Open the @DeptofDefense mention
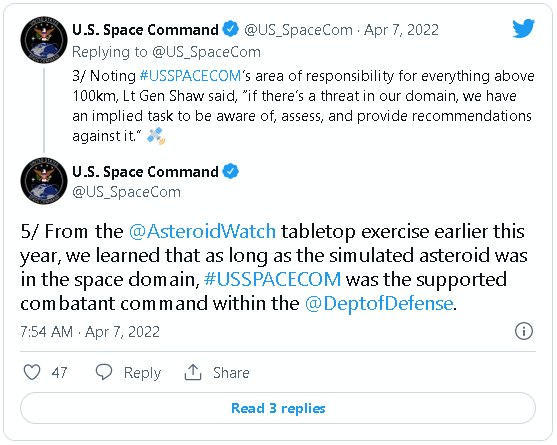Screen dimensions: 557x445 (x=379, y=304)
